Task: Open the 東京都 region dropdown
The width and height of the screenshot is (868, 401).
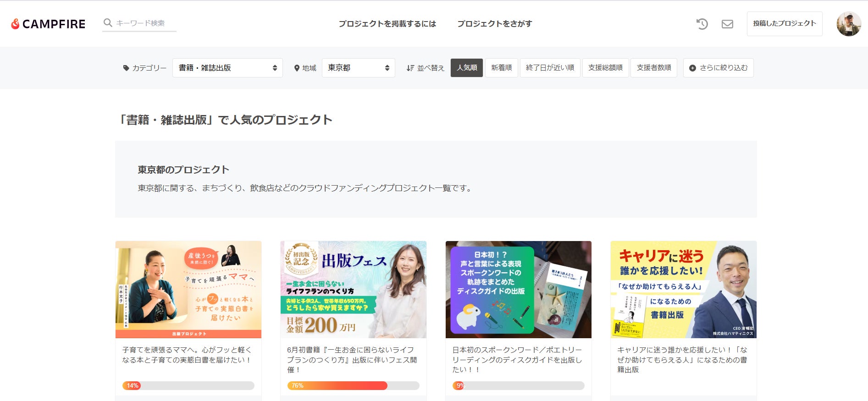Action: [x=358, y=68]
